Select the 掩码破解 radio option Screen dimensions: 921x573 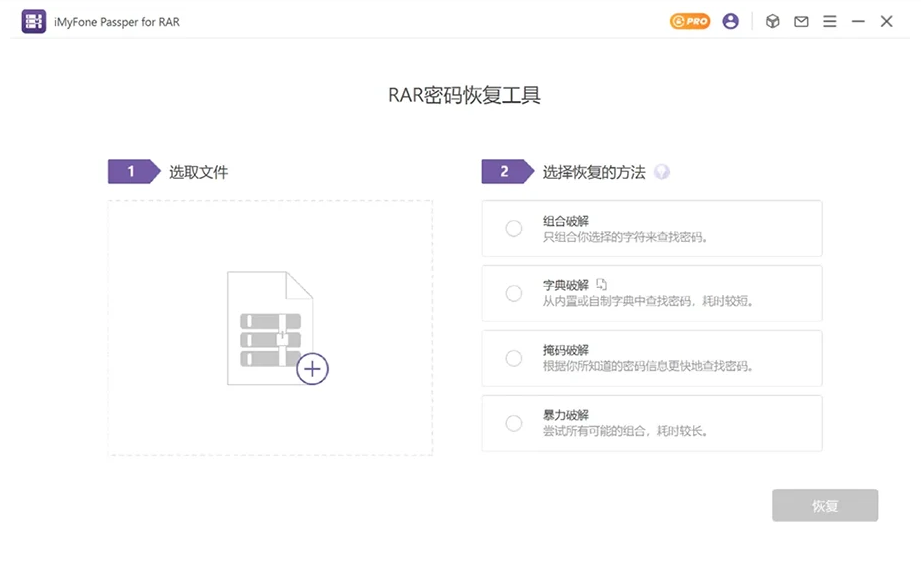point(514,358)
